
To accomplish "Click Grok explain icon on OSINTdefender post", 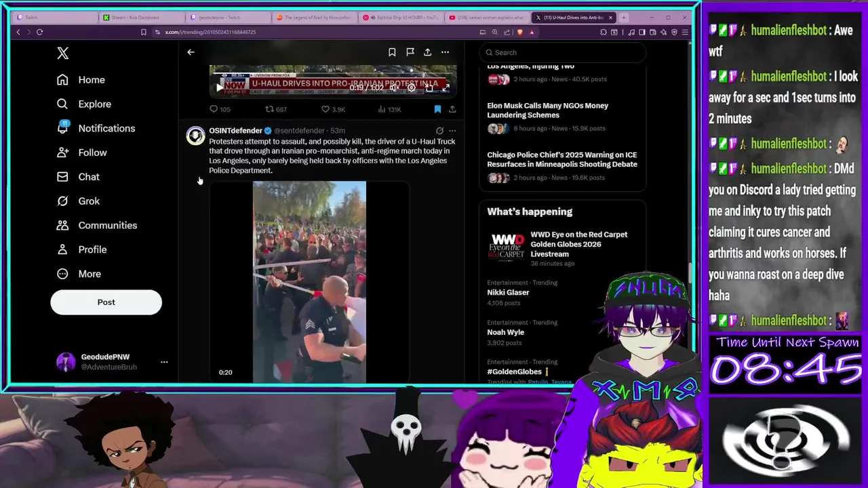I will tap(439, 131).
